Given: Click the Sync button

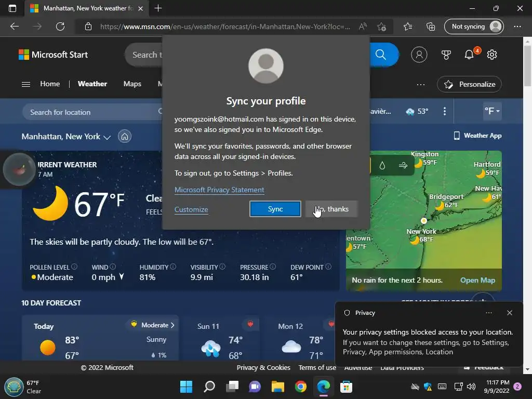Looking at the screenshot, I should click(275, 209).
